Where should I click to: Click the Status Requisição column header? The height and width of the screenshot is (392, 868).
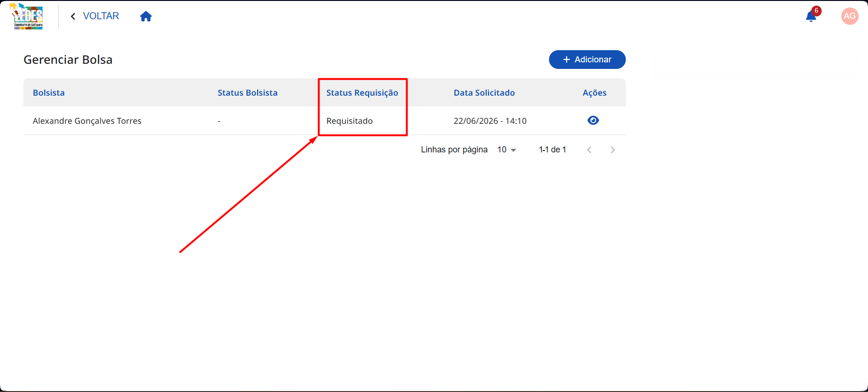point(362,93)
